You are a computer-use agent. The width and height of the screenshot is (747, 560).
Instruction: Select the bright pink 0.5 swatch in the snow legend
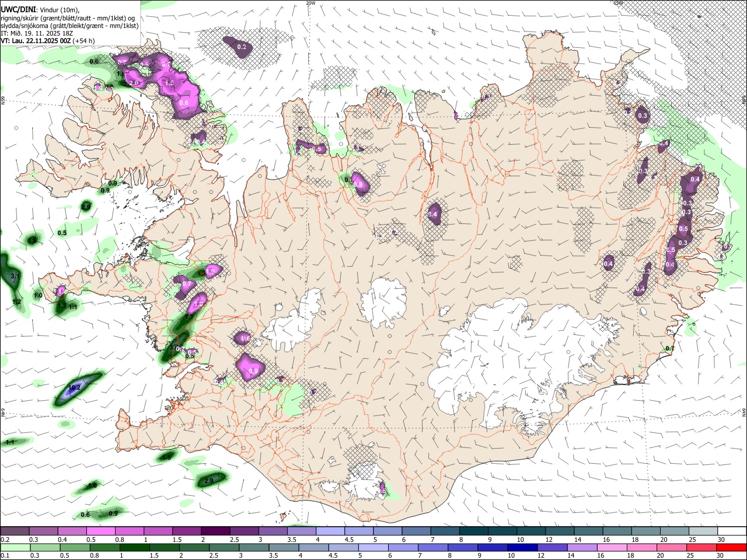(100, 531)
